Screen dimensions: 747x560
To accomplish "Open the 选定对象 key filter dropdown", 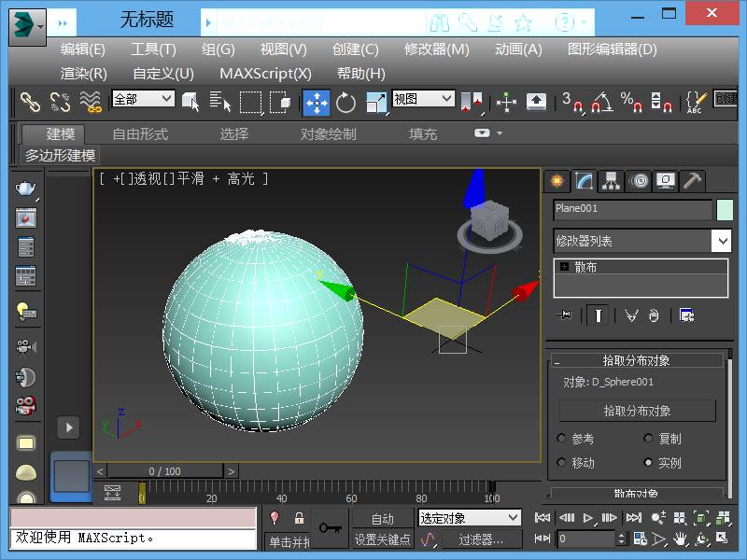I will tap(470, 518).
